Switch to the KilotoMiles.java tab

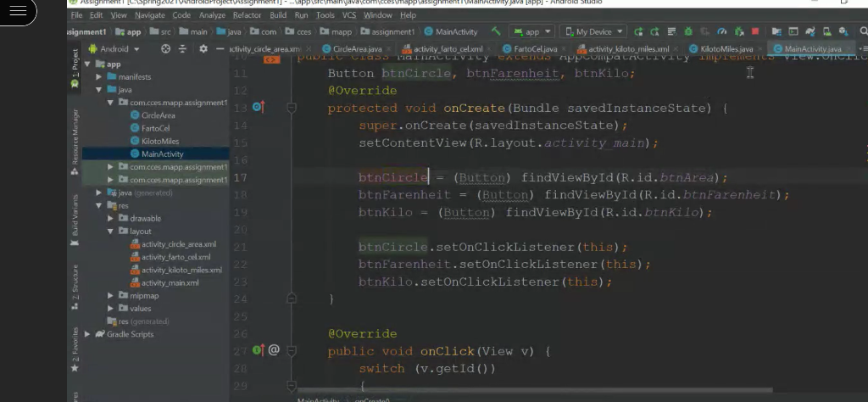[726, 49]
